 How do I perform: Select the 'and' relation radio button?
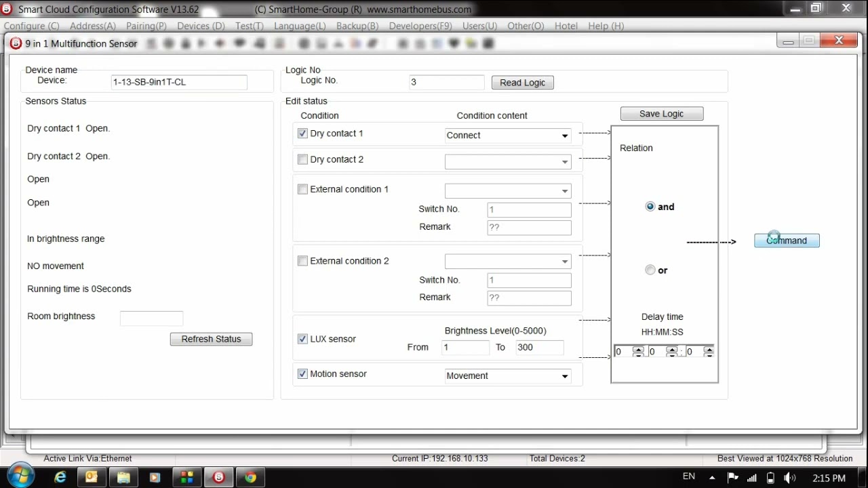(x=650, y=207)
